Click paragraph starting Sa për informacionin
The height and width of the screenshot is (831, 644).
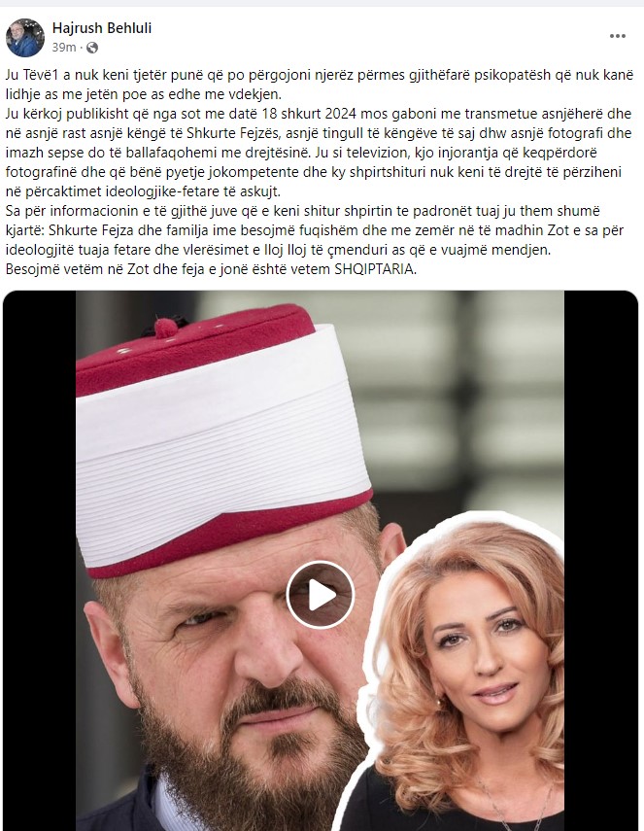tap(315, 230)
